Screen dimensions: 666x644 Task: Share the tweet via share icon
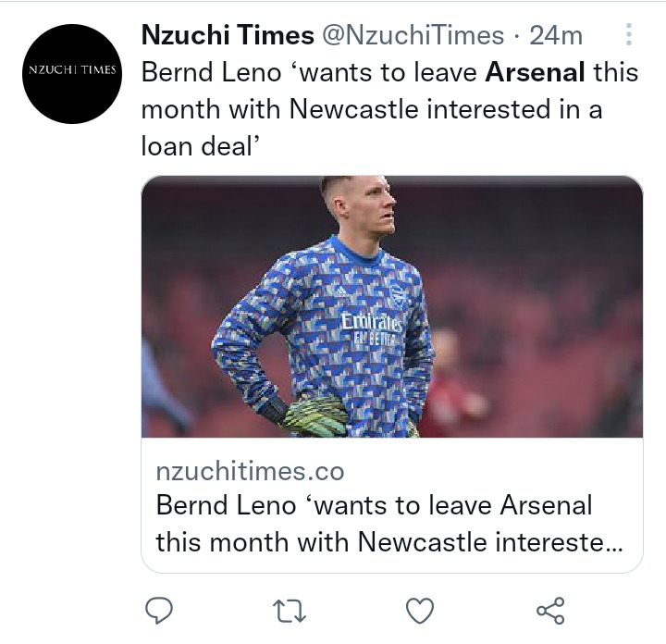(550, 611)
